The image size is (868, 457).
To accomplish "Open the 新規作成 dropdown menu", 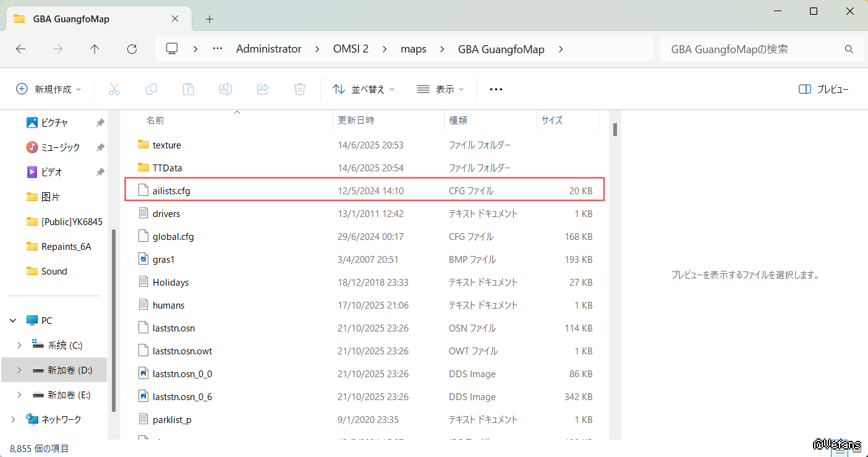I will [x=49, y=89].
